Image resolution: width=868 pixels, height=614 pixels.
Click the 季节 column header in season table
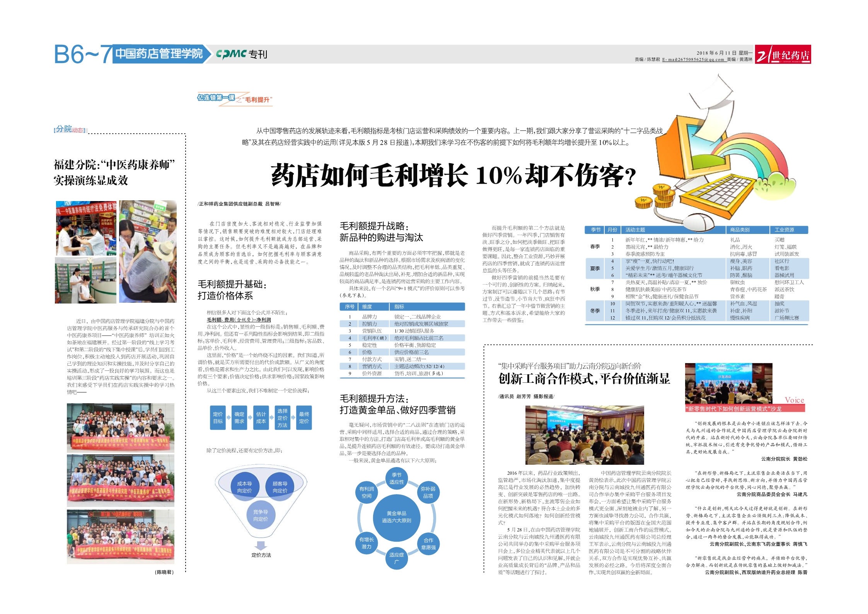click(595, 230)
